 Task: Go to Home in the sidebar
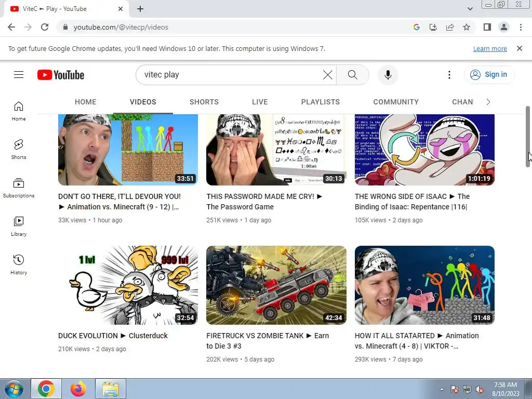pyautogui.click(x=19, y=111)
